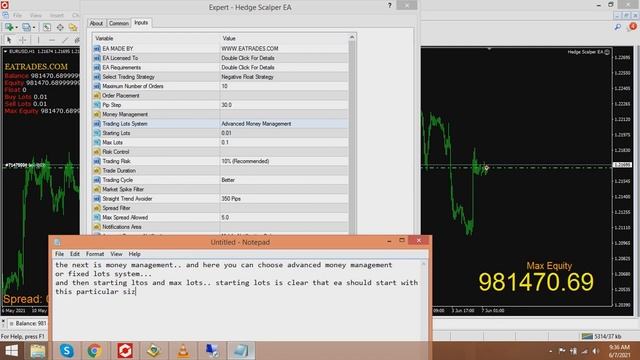Click EA Licensed To 'Double Click For Details'
The image size is (640, 360).
point(284,58)
